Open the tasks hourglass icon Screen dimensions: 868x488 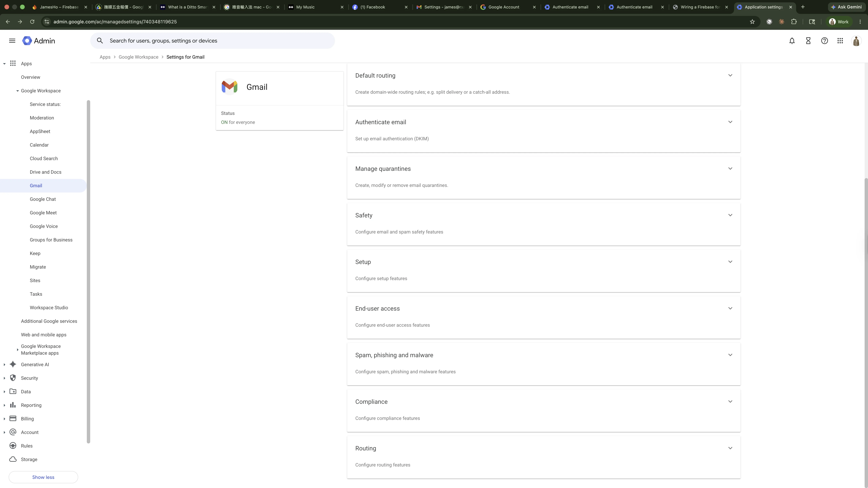[808, 41]
